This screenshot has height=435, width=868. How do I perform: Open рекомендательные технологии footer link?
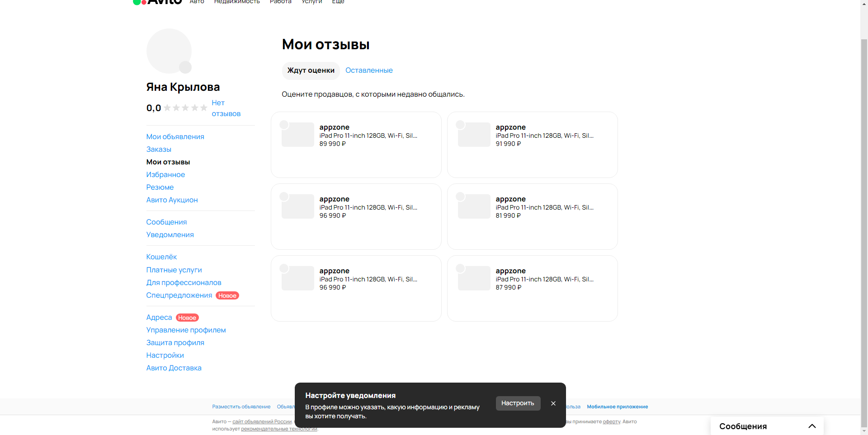point(279,429)
